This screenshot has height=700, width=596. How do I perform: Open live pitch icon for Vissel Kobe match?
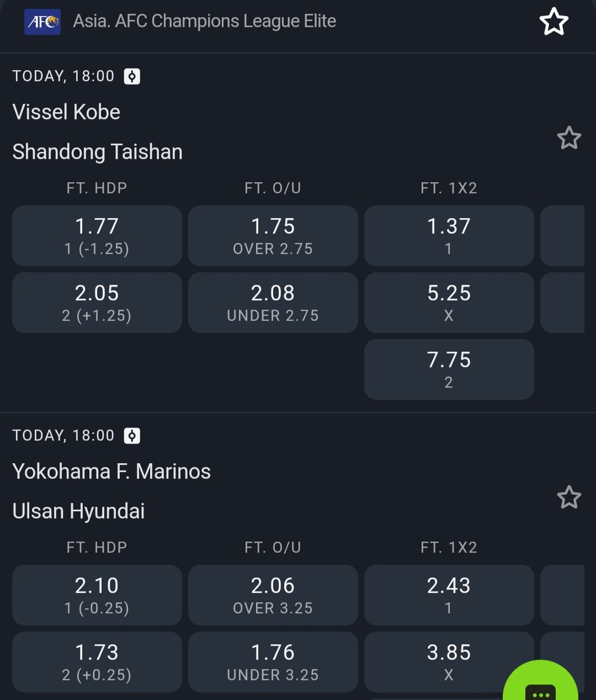point(132,76)
